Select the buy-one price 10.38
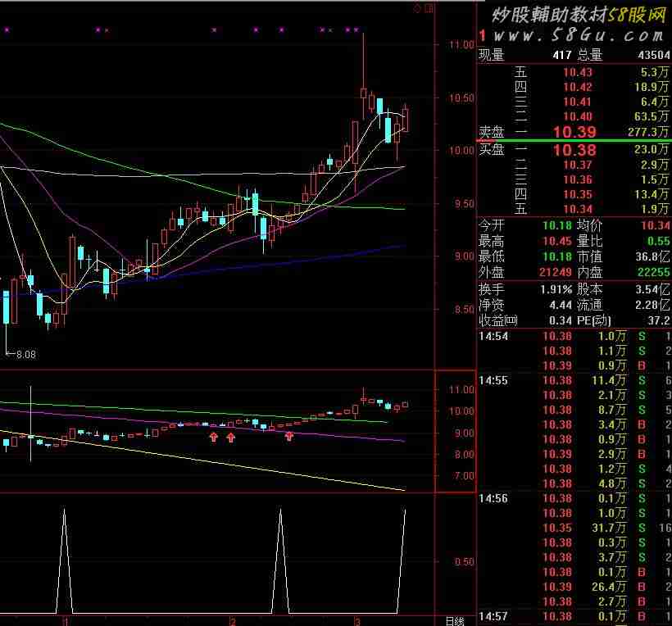672x626 pixels. click(574, 150)
